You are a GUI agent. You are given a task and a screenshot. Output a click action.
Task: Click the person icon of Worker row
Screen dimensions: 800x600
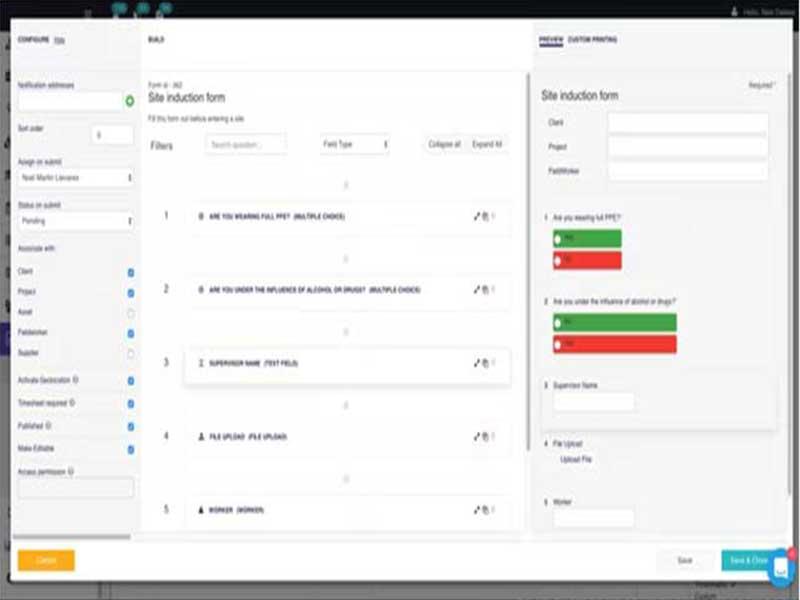coord(201,510)
